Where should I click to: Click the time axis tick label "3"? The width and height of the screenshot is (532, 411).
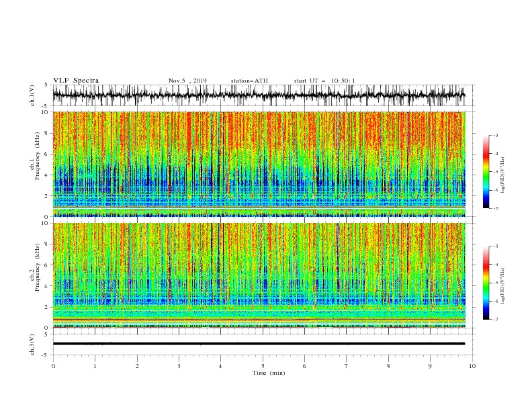click(179, 366)
